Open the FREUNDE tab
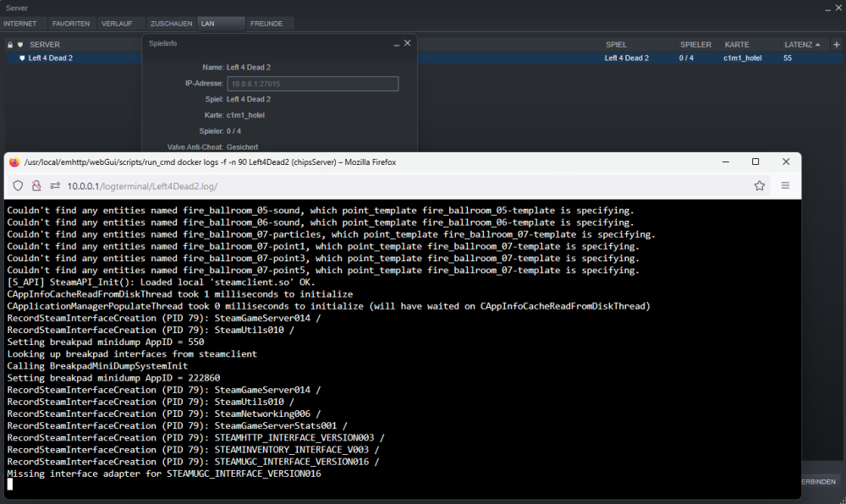 [x=266, y=24]
